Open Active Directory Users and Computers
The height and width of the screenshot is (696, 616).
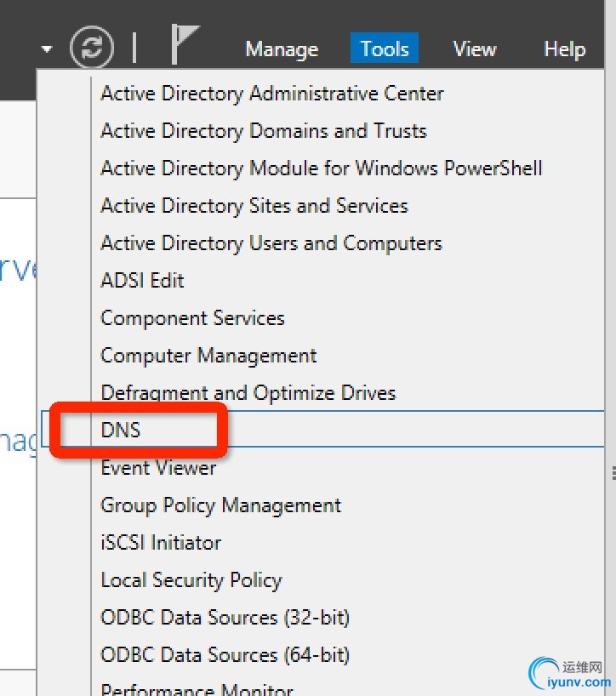pos(271,243)
